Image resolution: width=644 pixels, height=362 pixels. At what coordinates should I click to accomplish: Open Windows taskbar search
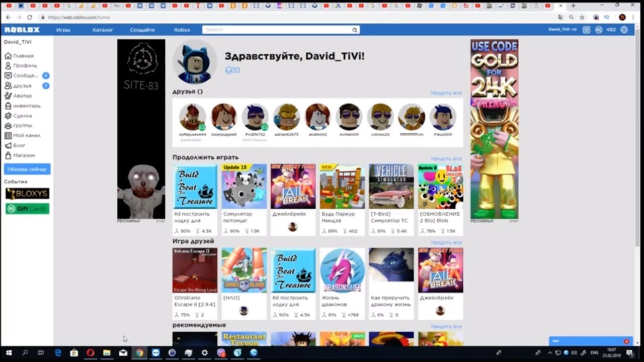pos(25,353)
